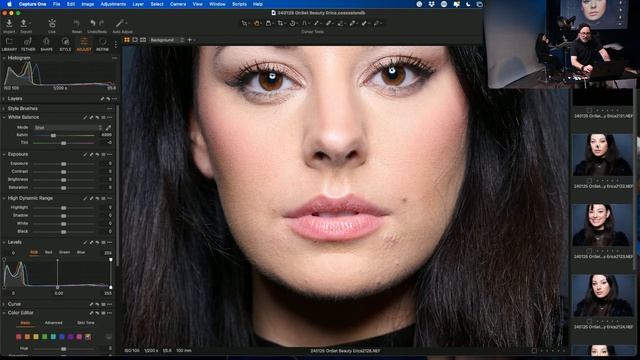This screenshot has height=360, width=640.
Task: Switch to the Style tool tab
Action: pos(65,44)
